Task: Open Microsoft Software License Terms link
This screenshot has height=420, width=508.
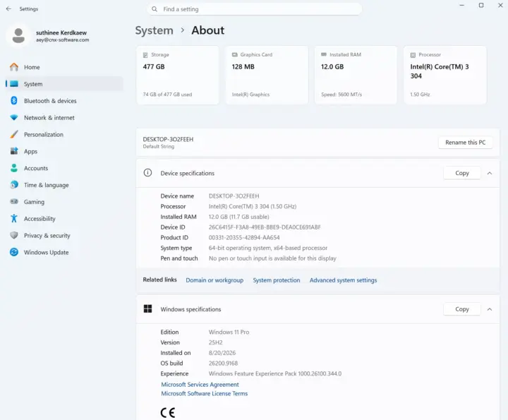Action: point(205,393)
